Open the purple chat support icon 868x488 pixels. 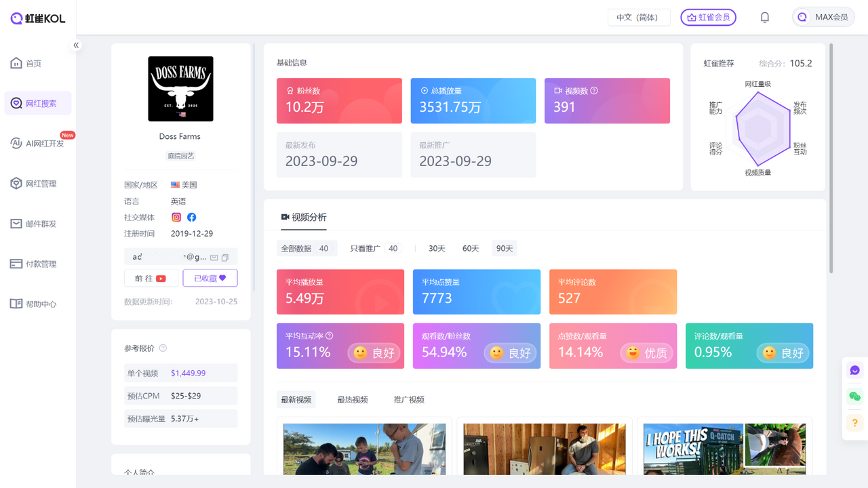point(854,370)
